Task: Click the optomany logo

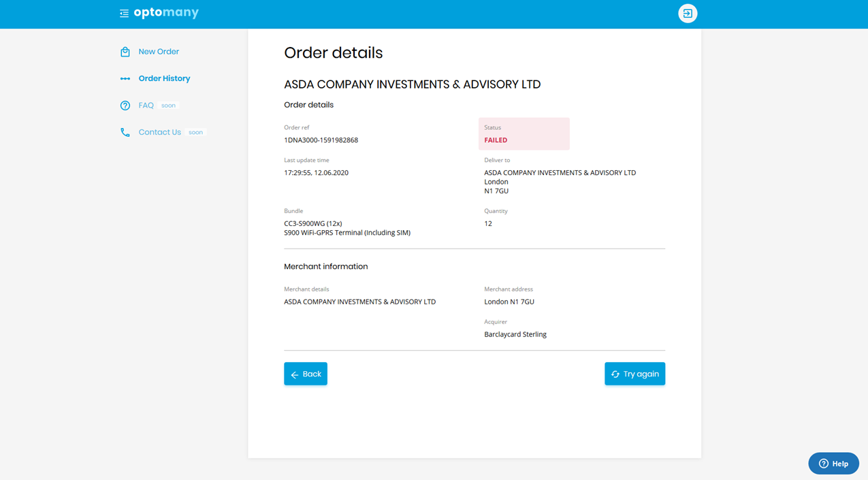Action: point(166,13)
